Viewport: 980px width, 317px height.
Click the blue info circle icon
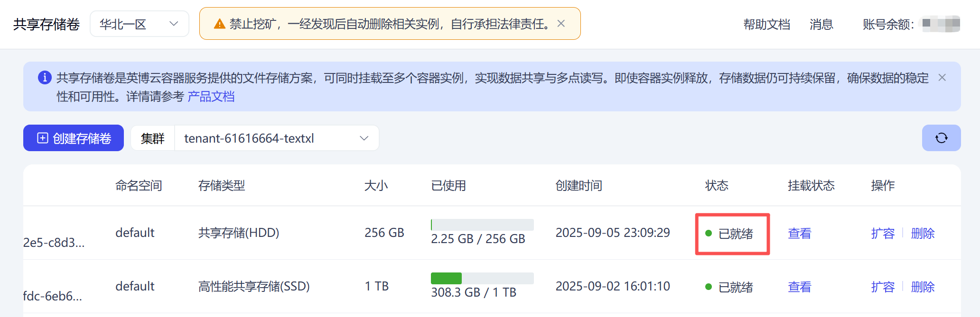[45, 77]
